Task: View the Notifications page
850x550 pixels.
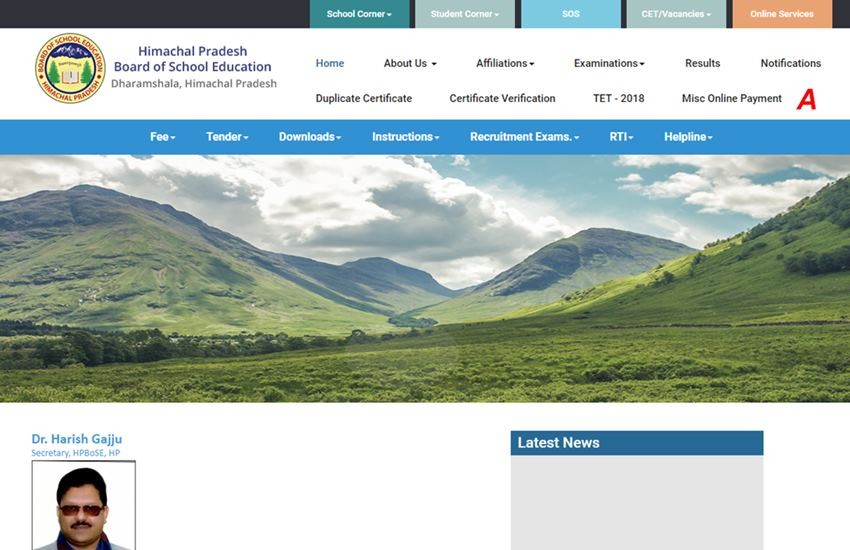Action: (790, 63)
